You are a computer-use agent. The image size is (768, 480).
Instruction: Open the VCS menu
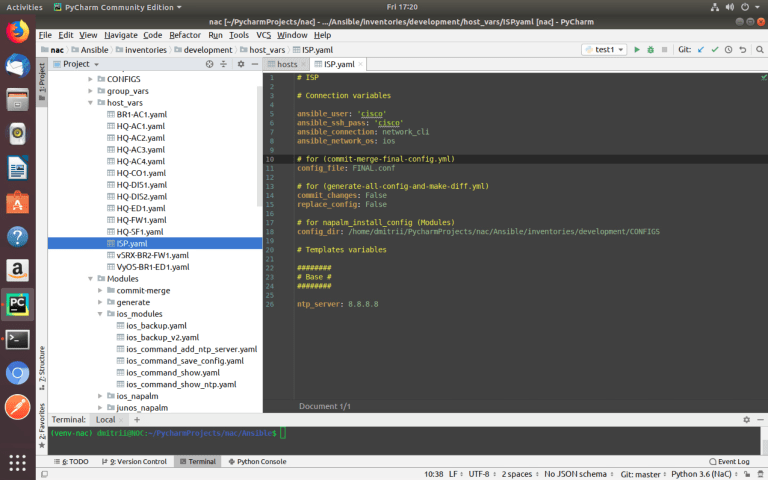click(263, 35)
